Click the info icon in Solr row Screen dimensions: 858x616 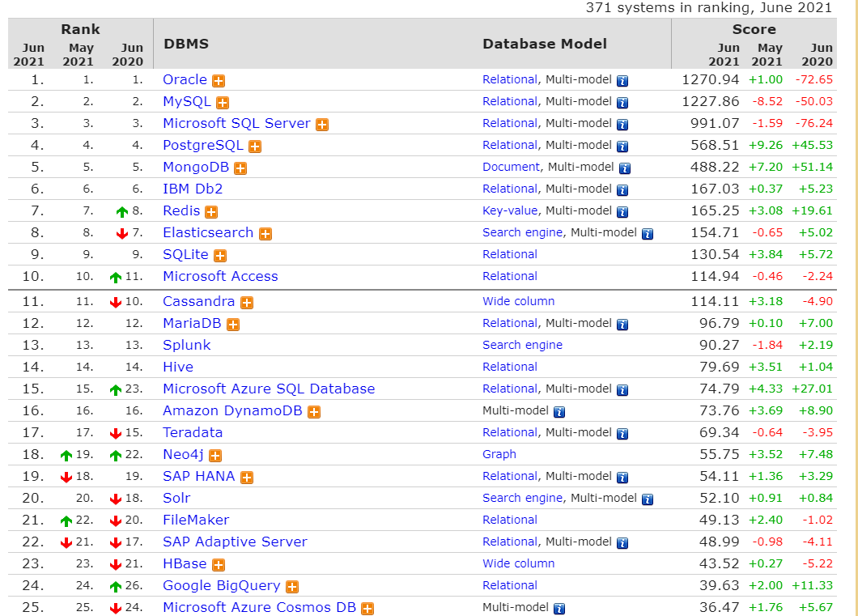pos(648,499)
